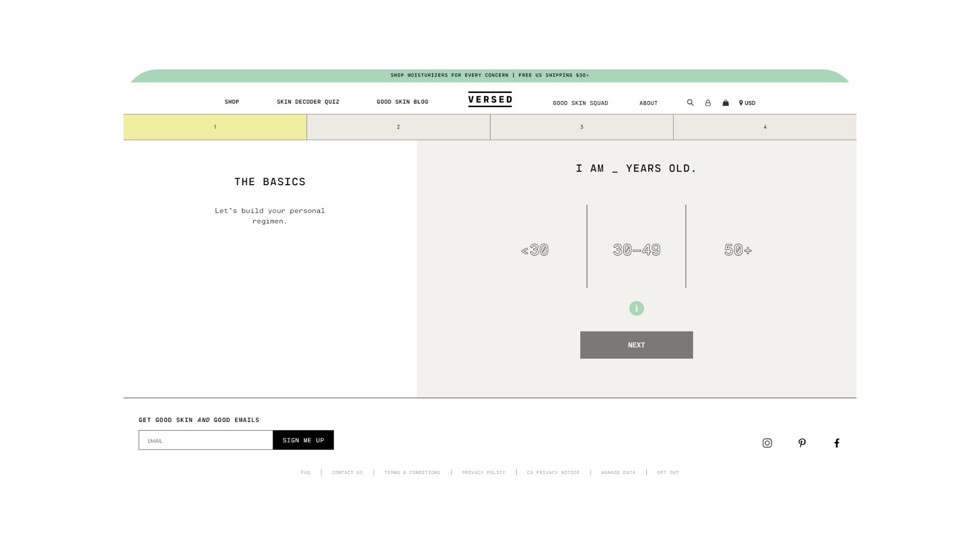Open the Pinterest icon link
The width and height of the screenshot is (980, 551).
pos(802,443)
